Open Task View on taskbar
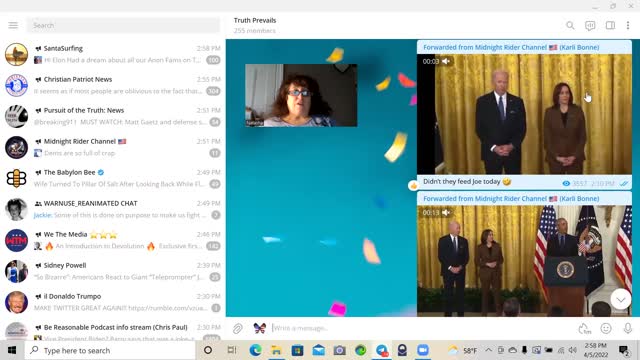 232,350
